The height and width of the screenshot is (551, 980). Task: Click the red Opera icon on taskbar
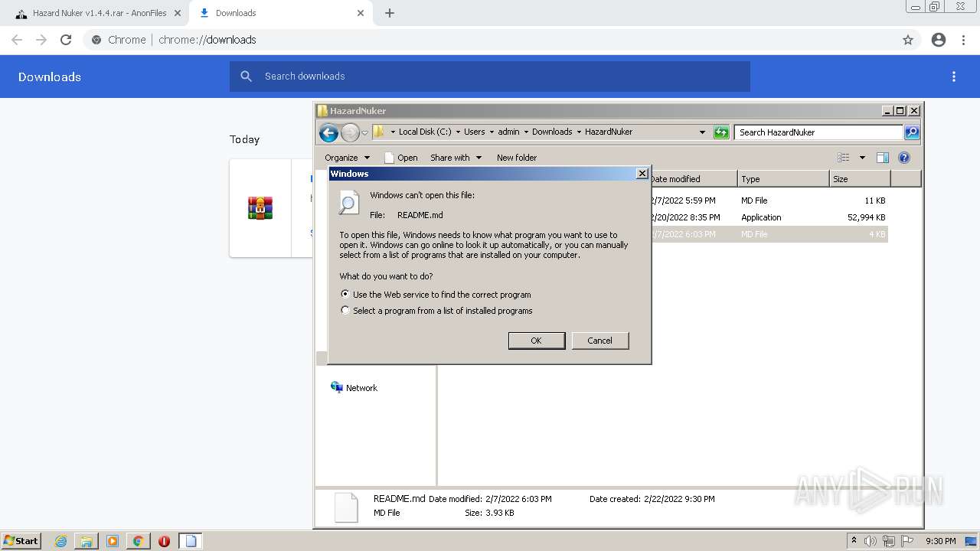pos(164,541)
